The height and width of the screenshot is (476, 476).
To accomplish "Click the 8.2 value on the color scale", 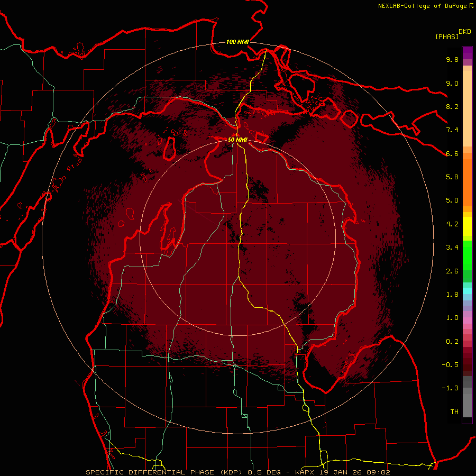I will tap(452, 106).
